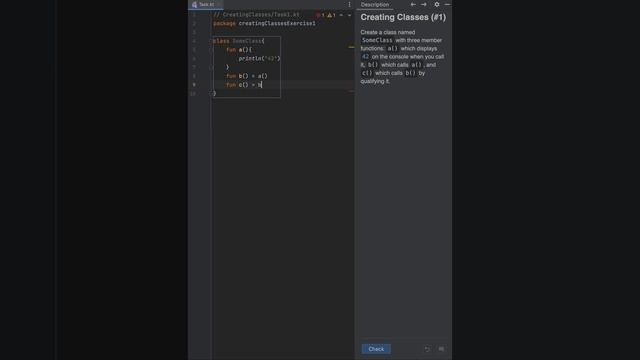This screenshot has width=640, height=360.
Task: Open the comment icon beside reset
Action: (x=441, y=349)
